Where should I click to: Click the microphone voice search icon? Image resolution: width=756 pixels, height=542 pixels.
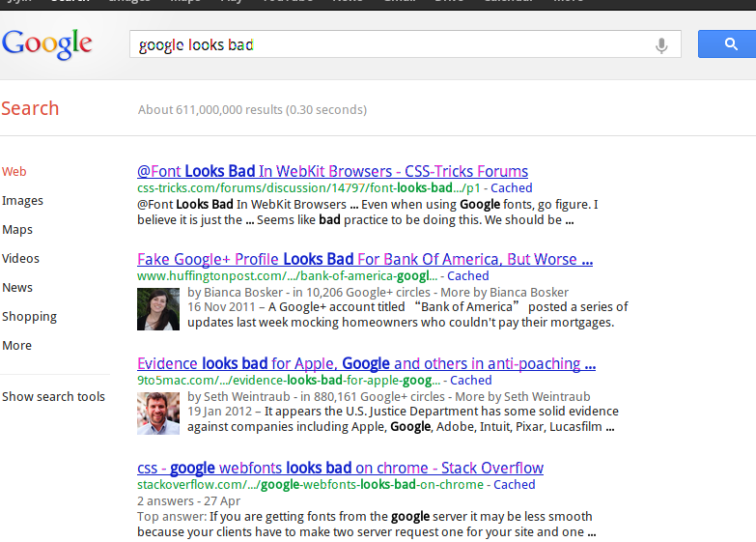(x=661, y=45)
